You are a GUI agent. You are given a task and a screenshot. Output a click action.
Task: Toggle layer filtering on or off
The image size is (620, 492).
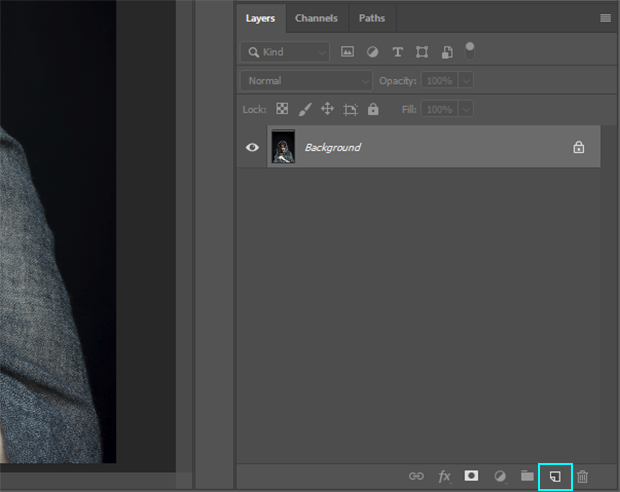[x=470, y=51]
